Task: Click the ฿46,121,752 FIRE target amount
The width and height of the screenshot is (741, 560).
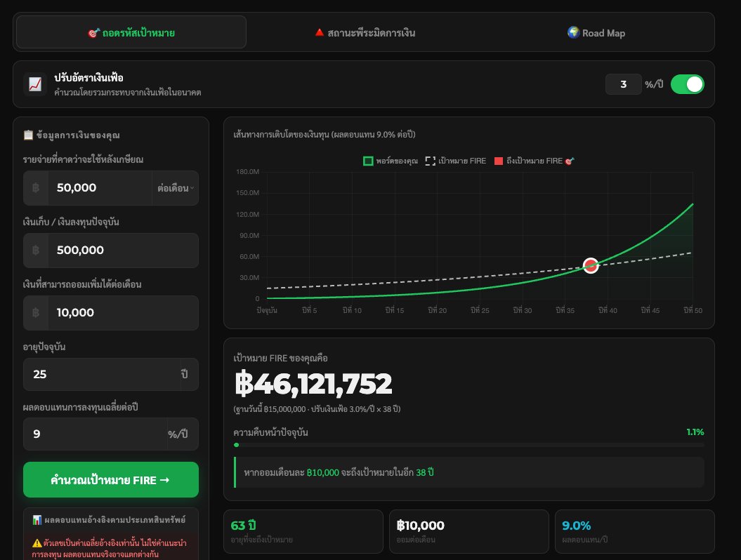Action: pos(313,383)
